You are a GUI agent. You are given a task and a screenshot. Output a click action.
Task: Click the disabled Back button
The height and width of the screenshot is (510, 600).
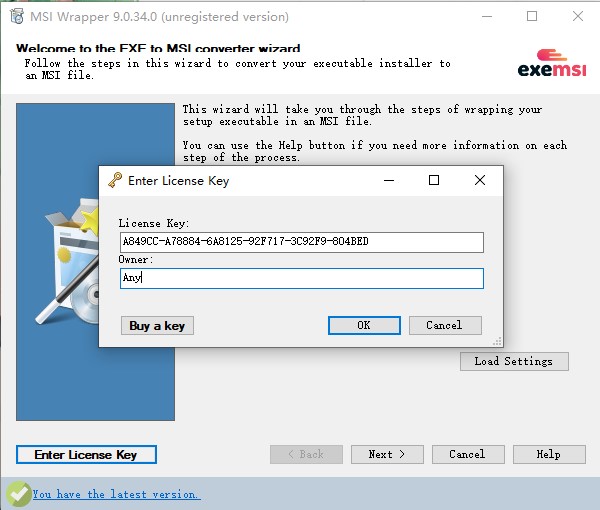pyautogui.click(x=306, y=454)
